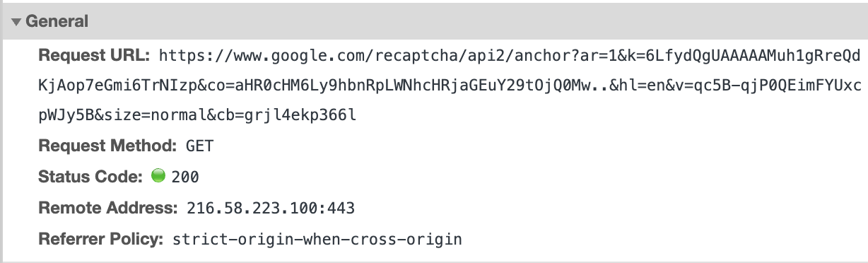Click the General heading text
The width and height of the screenshot is (868, 263).
(57, 22)
